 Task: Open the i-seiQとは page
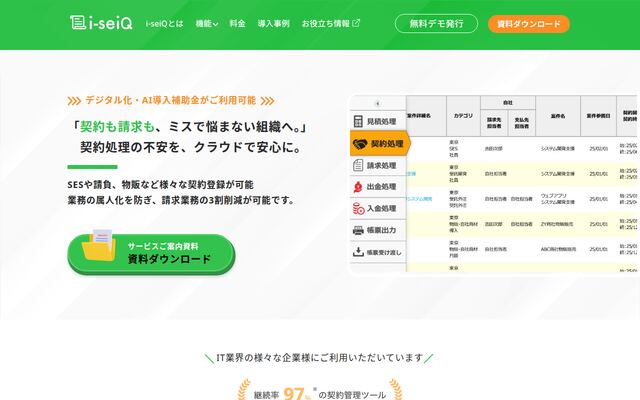coord(164,24)
